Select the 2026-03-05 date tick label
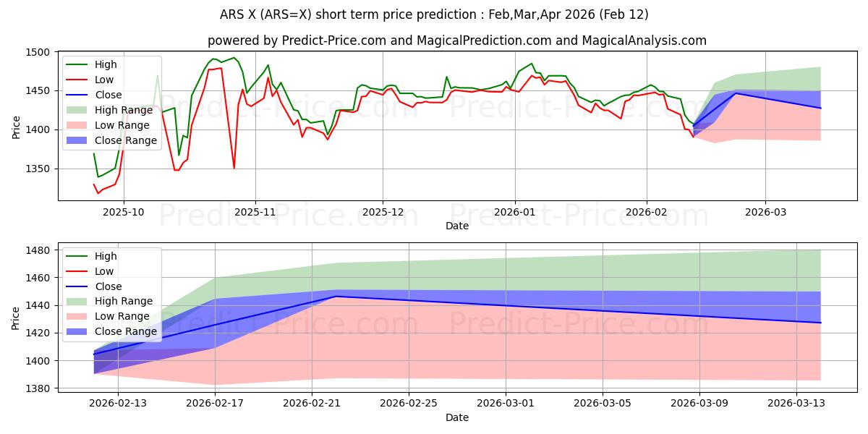This screenshot has height=434, width=868. tap(603, 404)
